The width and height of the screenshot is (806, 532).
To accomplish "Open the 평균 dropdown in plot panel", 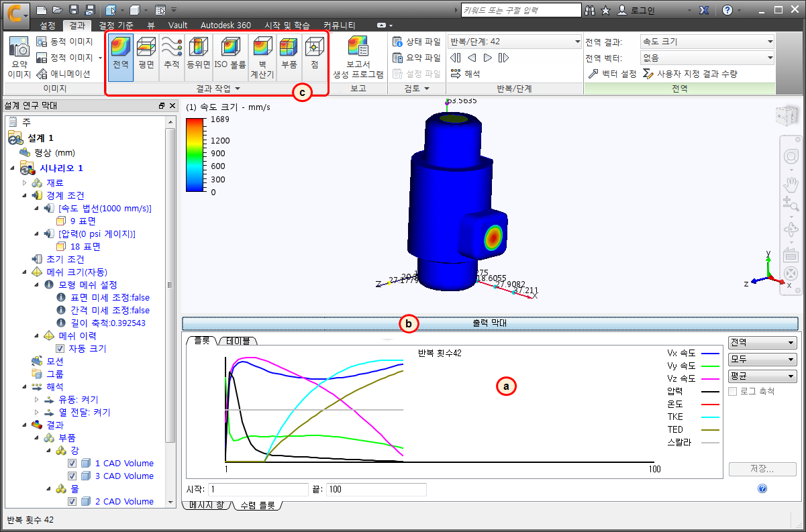I will coord(762,376).
